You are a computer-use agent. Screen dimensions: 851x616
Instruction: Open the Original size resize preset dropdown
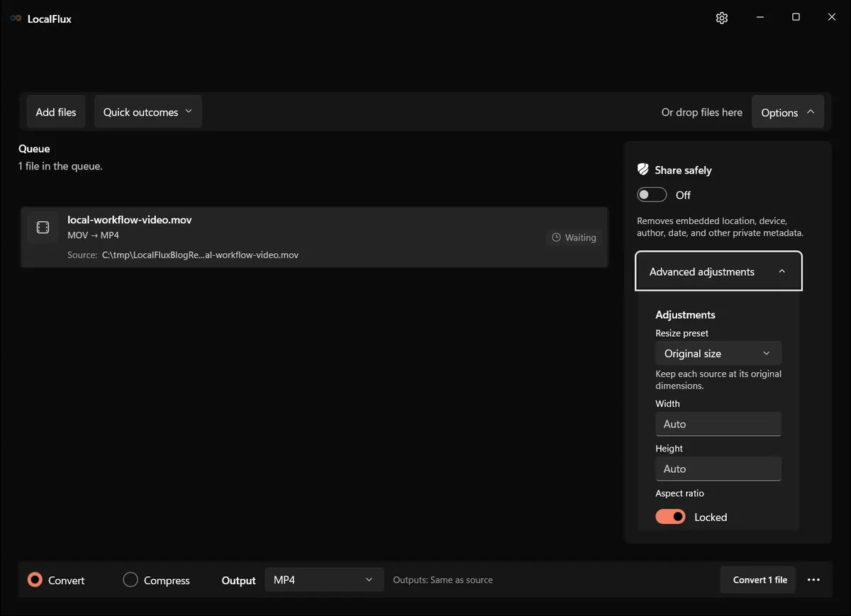718,353
